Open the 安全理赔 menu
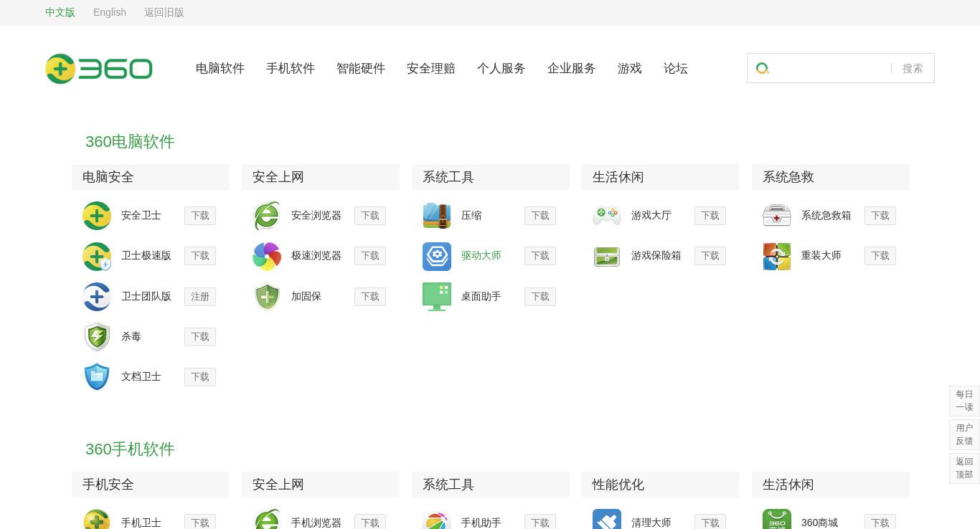Image resolution: width=980 pixels, height=529 pixels. click(431, 68)
